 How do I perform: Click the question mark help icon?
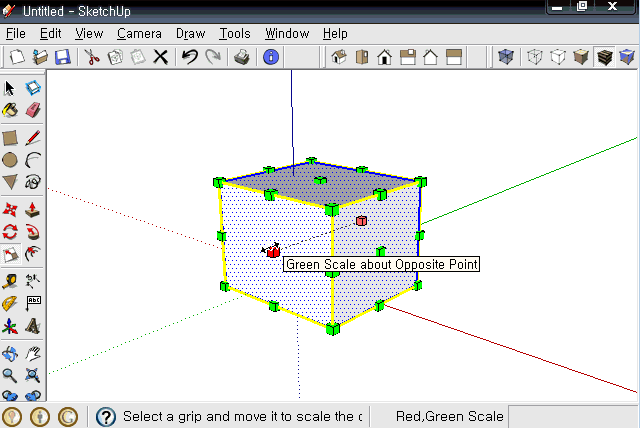(106, 417)
